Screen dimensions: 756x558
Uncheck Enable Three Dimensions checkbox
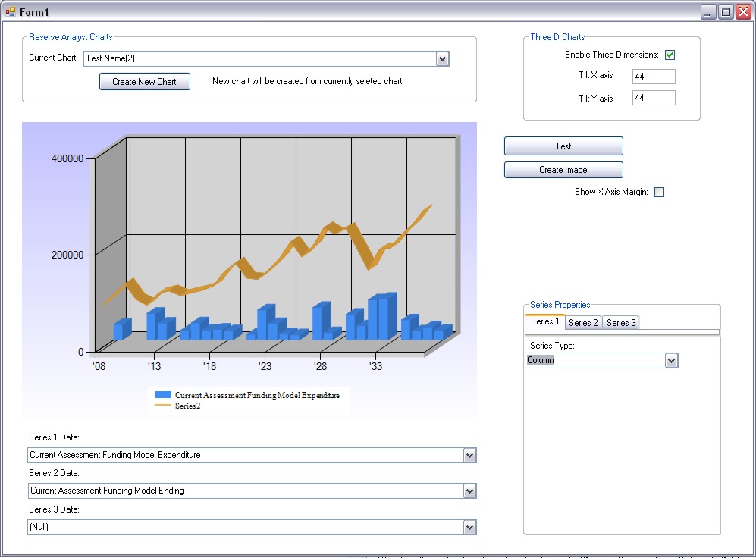[670, 55]
